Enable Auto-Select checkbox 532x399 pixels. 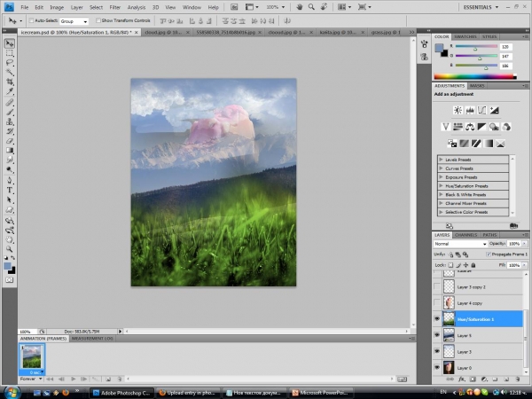(x=31, y=20)
